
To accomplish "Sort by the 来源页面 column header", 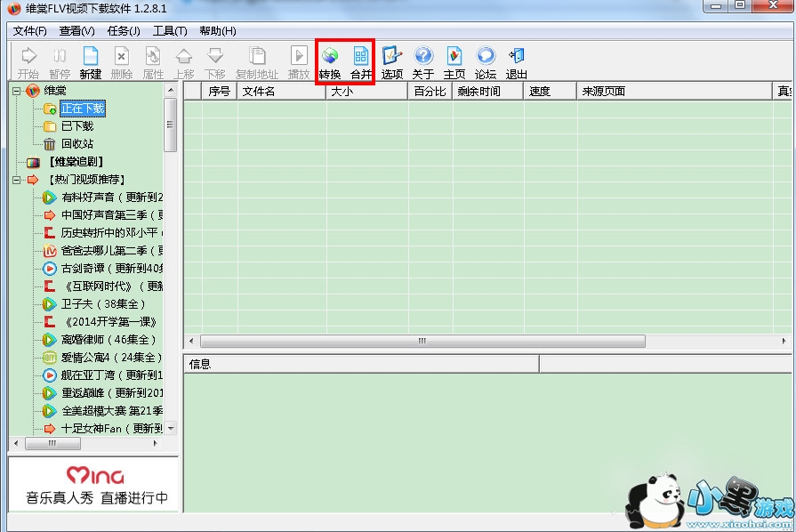I will pyautogui.click(x=675, y=92).
